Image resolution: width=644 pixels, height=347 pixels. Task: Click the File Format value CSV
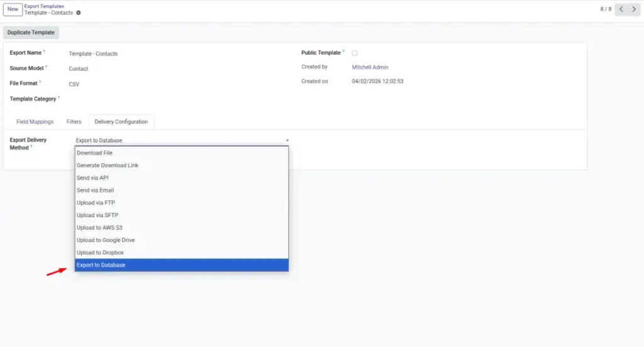[74, 84]
